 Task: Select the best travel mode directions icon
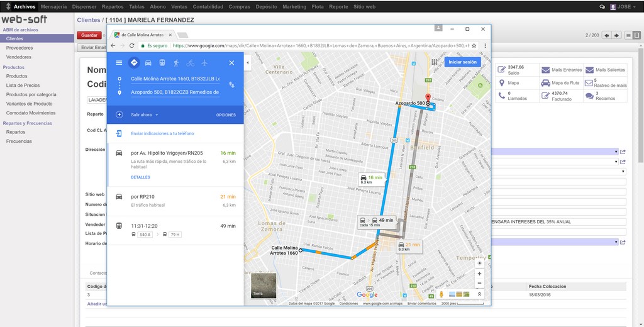coord(134,63)
